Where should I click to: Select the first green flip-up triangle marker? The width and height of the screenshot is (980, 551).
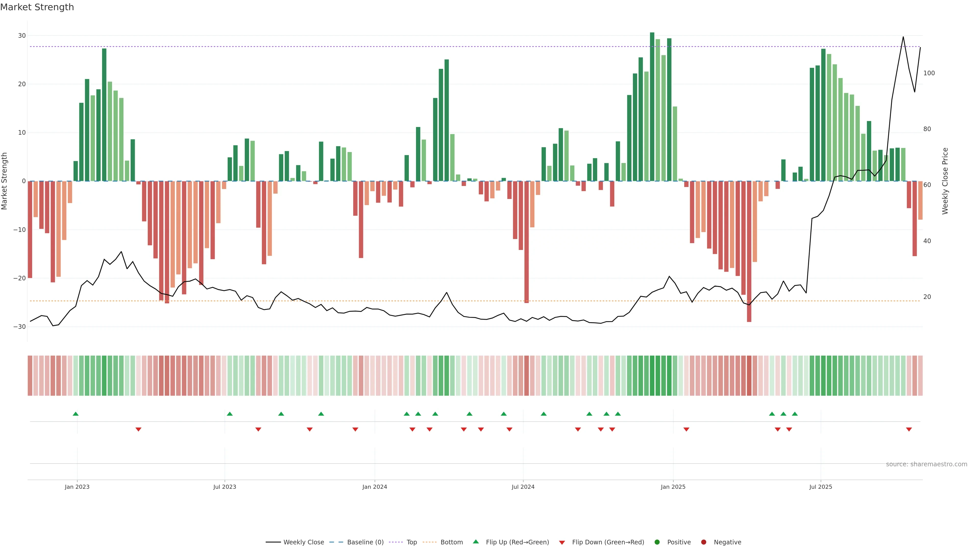(76, 414)
